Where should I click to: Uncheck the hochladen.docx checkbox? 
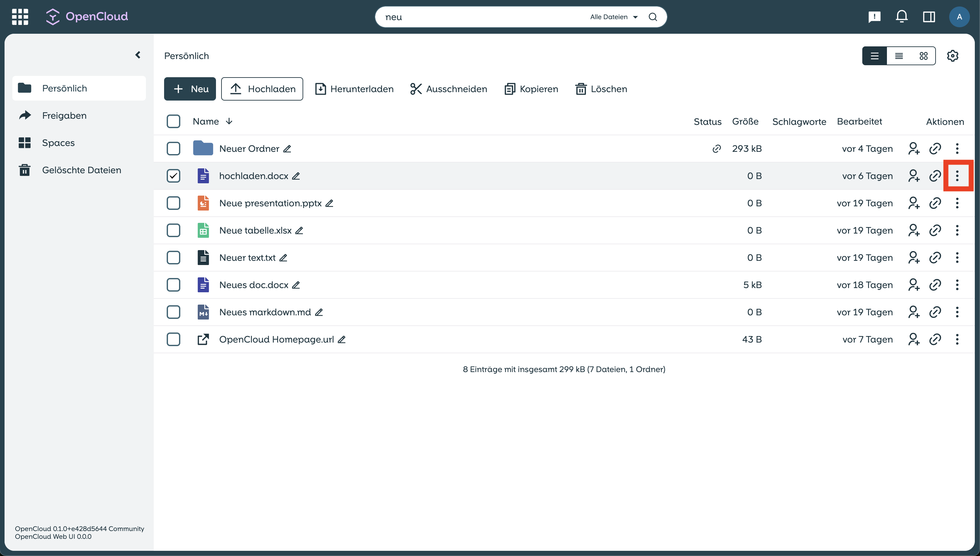coord(173,176)
